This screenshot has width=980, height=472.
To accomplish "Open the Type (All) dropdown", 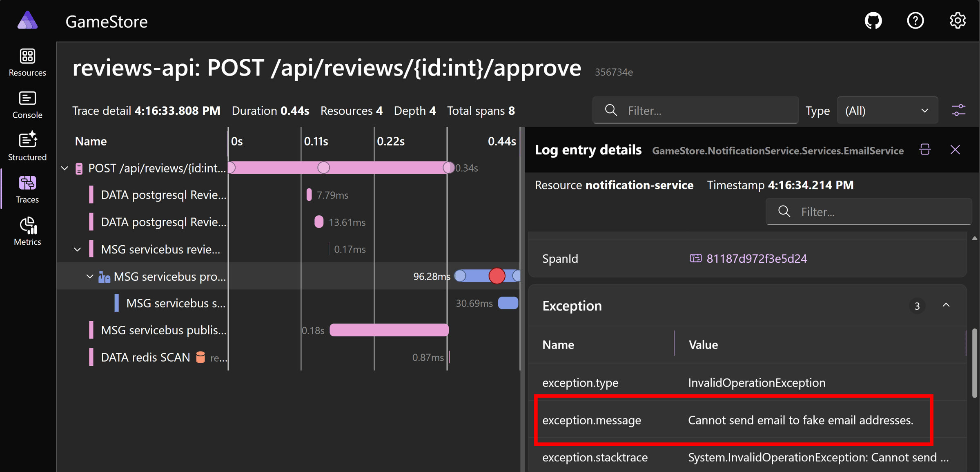I will (887, 111).
